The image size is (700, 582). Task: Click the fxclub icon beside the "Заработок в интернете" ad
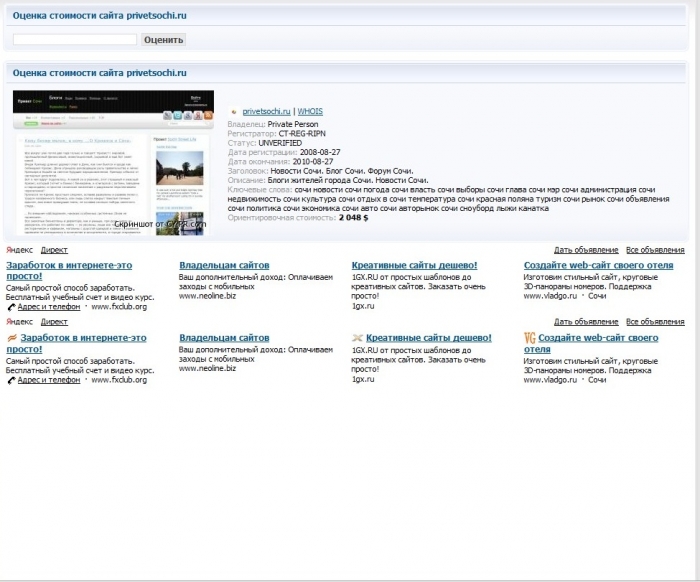point(12,338)
